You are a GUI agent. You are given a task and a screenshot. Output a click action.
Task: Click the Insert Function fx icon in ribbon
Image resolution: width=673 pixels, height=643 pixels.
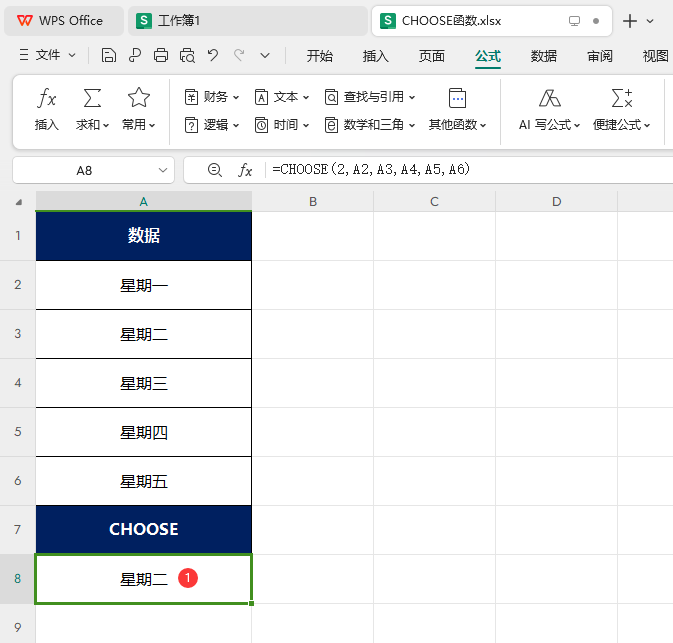[46, 99]
